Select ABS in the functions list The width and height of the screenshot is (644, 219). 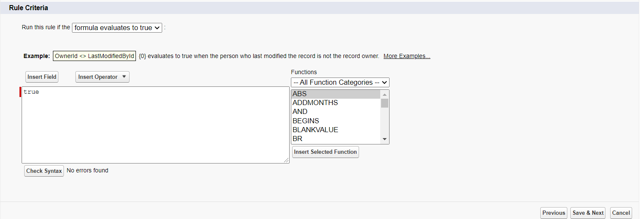click(x=336, y=94)
